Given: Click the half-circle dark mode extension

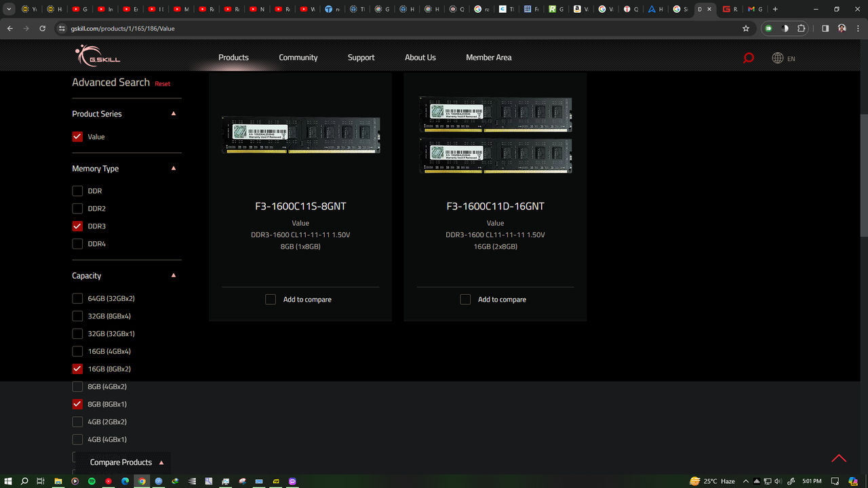Looking at the screenshot, I should tap(785, 28).
